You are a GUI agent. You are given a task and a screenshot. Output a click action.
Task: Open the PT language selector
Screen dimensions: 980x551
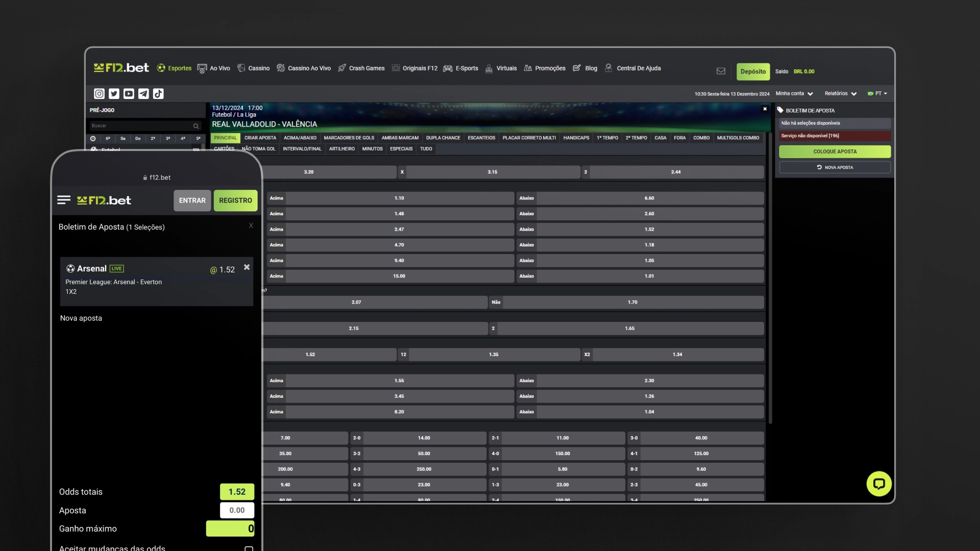pyautogui.click(x=877, y=94)
